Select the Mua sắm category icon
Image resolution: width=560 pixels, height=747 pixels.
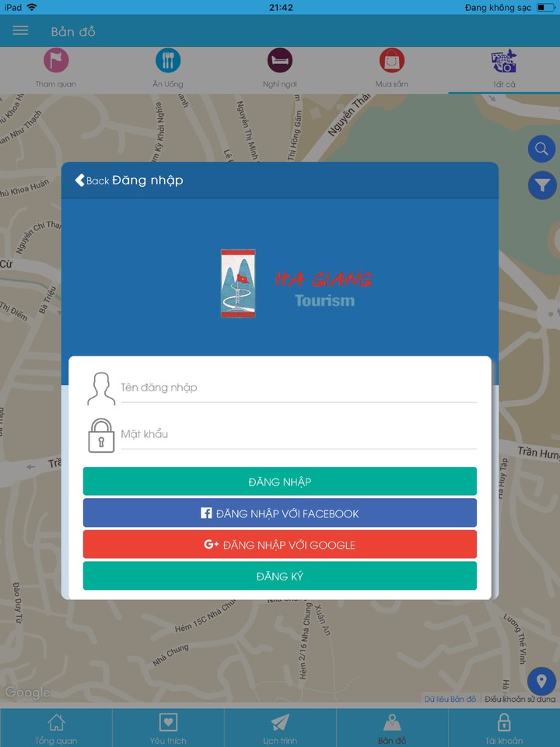tap(392, 61)
